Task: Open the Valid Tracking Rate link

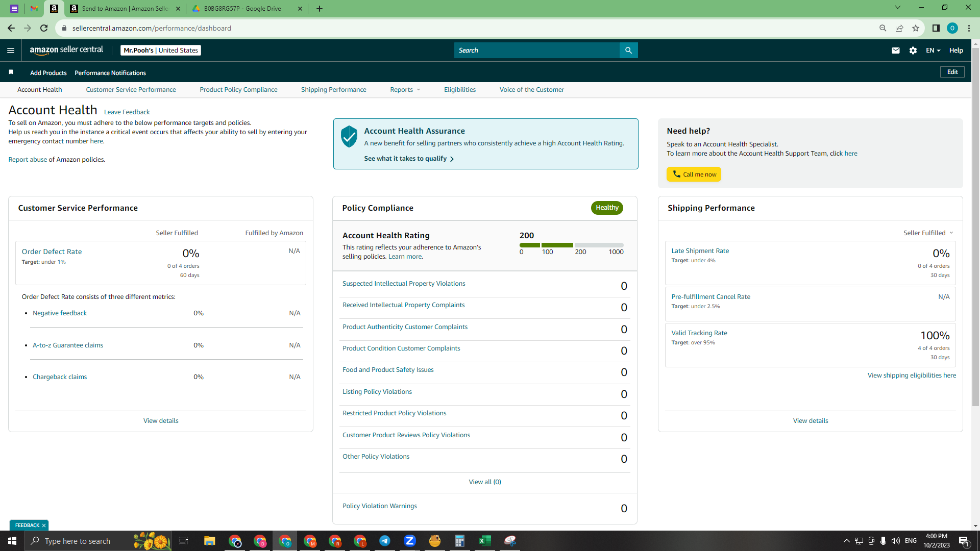Action: point(699,333)
